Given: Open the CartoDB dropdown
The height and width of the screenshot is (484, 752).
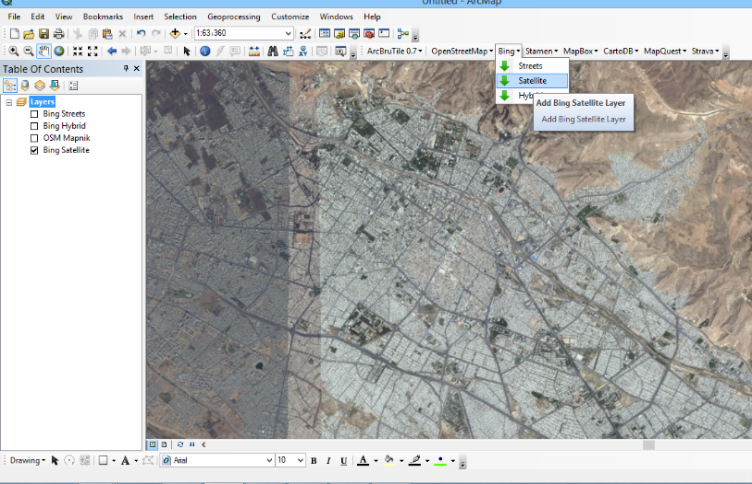Looking at the screenshot, I should click(621, 51).
